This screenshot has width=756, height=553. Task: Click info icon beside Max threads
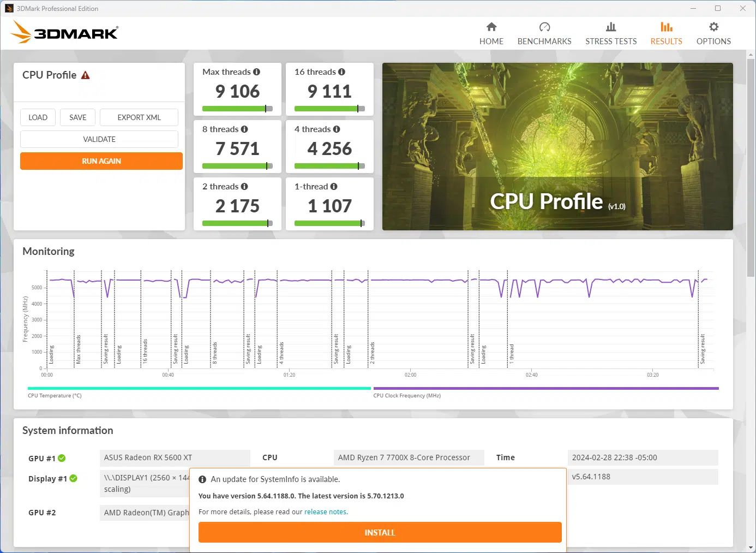coord(256,72)
